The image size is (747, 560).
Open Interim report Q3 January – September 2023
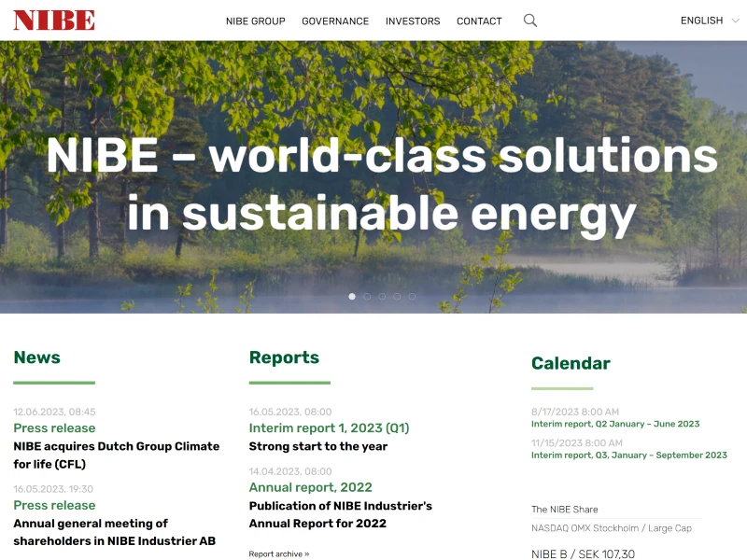[628, 455]
